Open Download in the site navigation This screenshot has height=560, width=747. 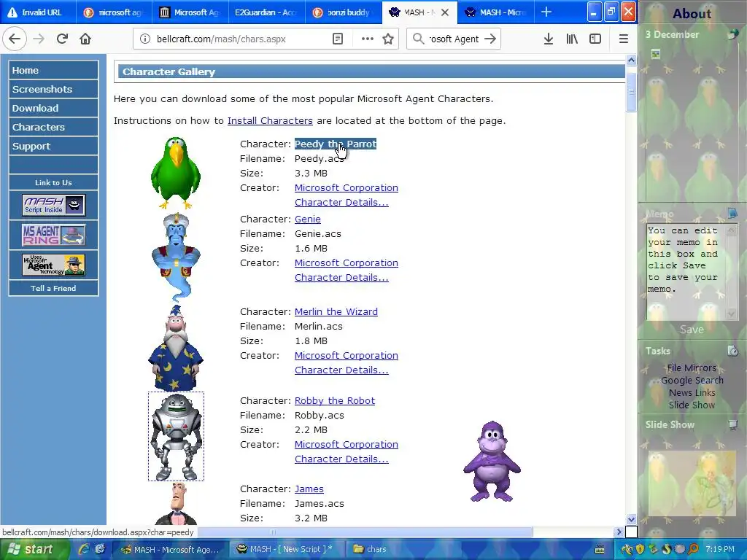pyautogui.click(x=53, y=108)
